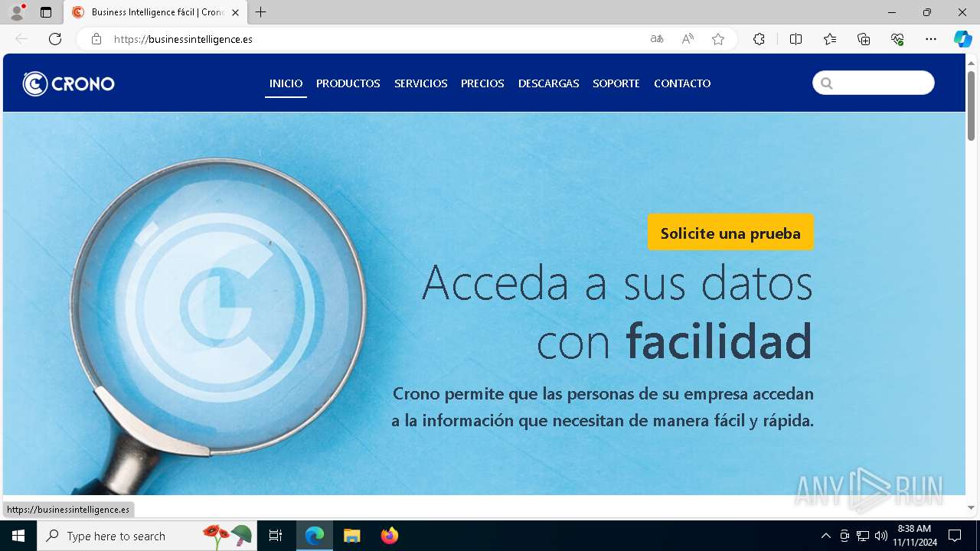Open the Settings and more ellipsis menu
The width and height of the screenshot is (980, 551).
coord(931,39)
